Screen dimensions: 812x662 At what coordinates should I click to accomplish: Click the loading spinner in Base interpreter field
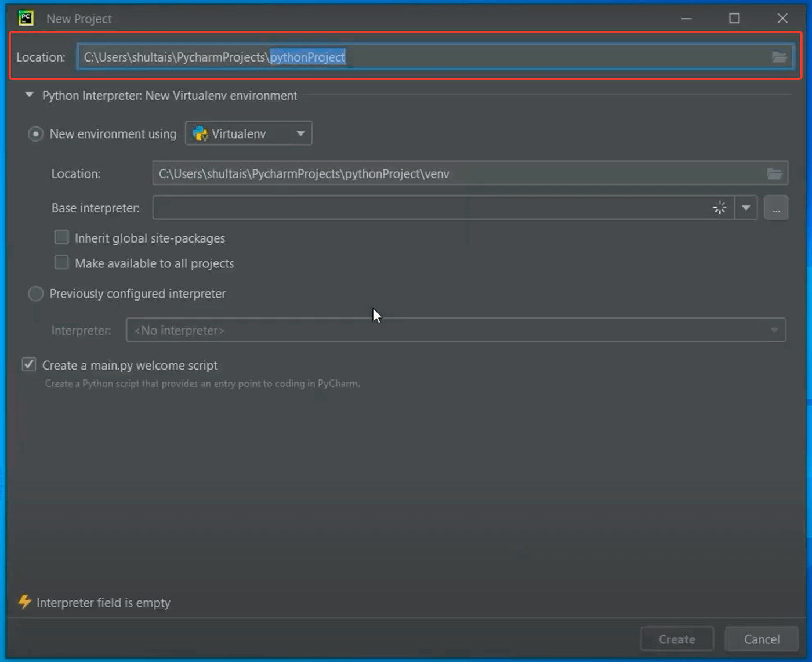(x=719, y=207)
